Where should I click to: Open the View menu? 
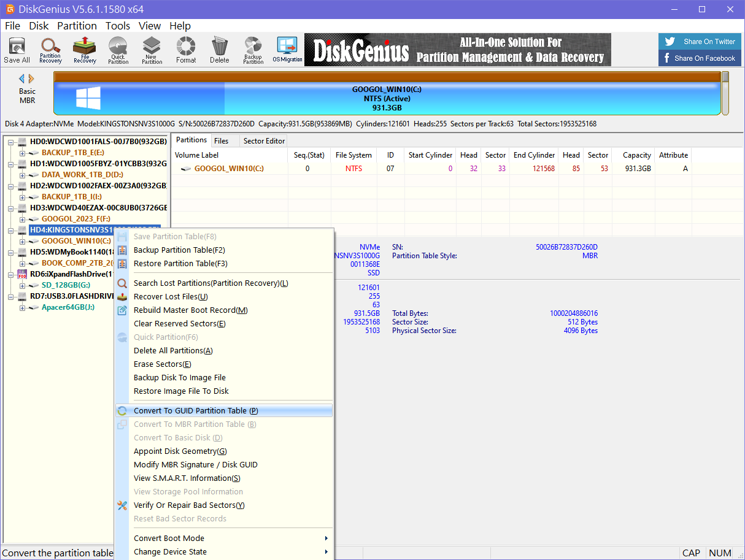[150, 26]
